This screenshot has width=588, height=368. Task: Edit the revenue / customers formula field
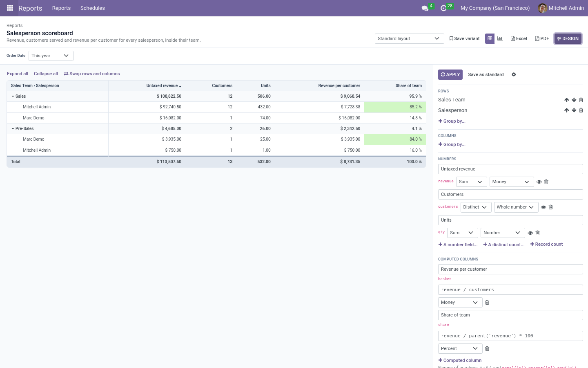click(510, 289)
